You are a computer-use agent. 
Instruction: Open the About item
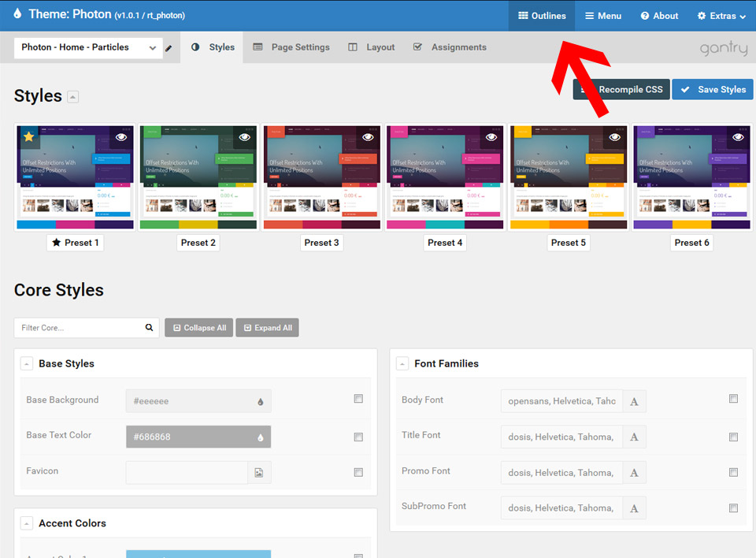point(659,16)
